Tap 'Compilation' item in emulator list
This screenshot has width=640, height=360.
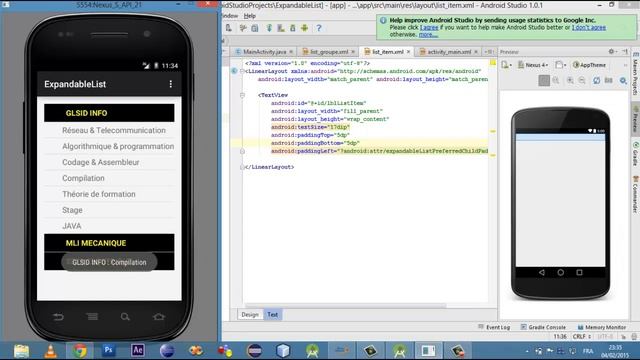click(109, 178)
